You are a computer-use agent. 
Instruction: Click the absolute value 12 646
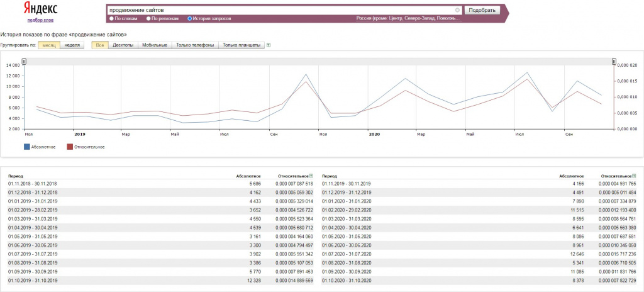(x=576, y=254)
